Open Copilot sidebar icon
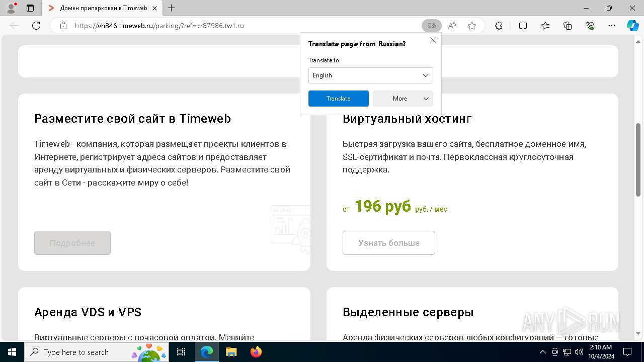The image size is (644, 362). [633, 26]
